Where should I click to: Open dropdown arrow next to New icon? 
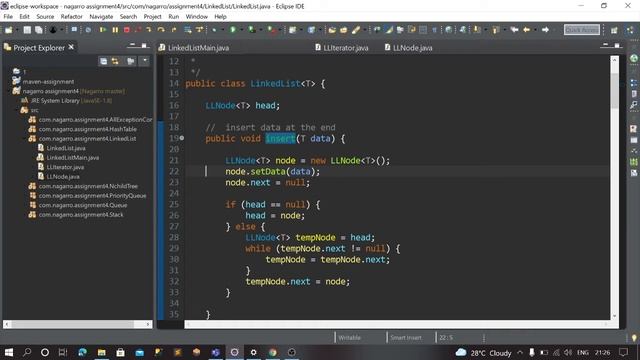(16, 30)
